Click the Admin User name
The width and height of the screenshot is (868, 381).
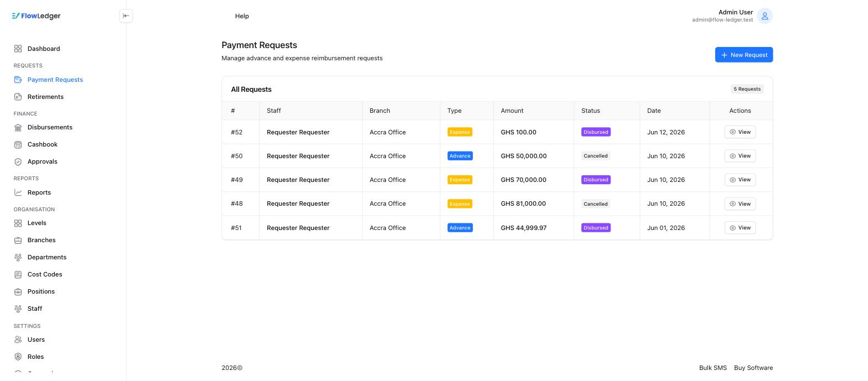(736, 12)
